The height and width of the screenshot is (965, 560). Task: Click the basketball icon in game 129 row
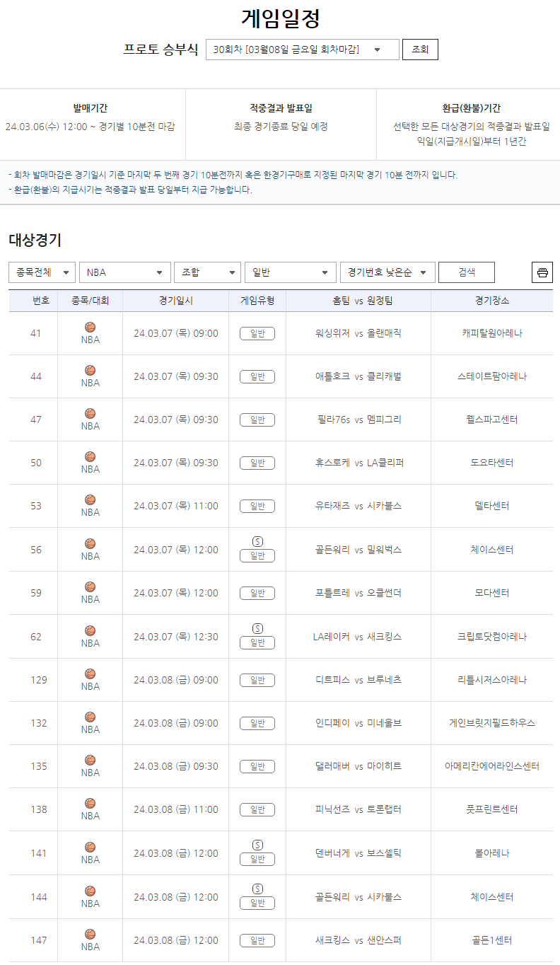click(x=90, y=674)
